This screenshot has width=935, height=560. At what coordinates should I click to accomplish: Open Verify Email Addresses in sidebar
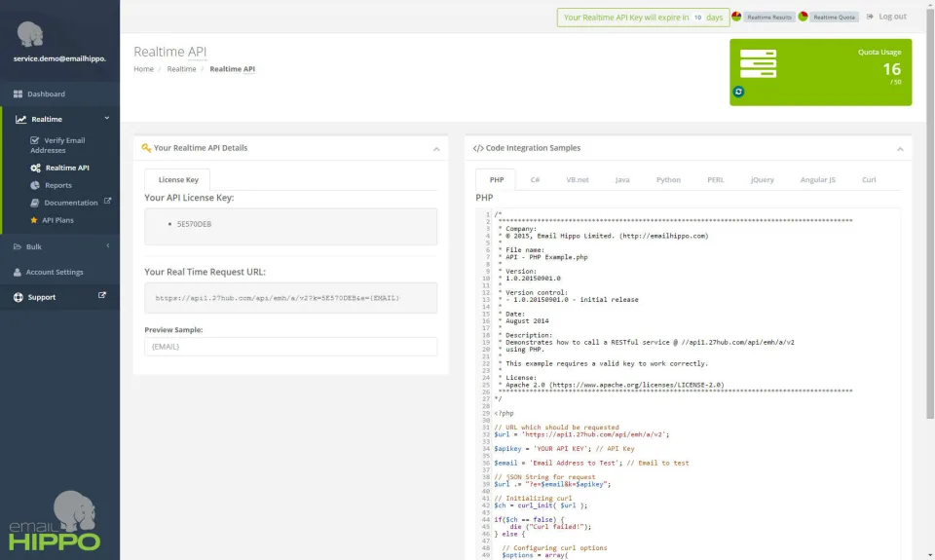click(x=59, y=145)
